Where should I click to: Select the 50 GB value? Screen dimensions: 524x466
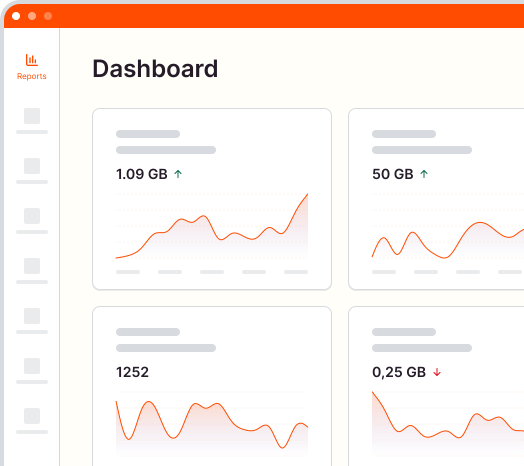click(x=393, y=174)
